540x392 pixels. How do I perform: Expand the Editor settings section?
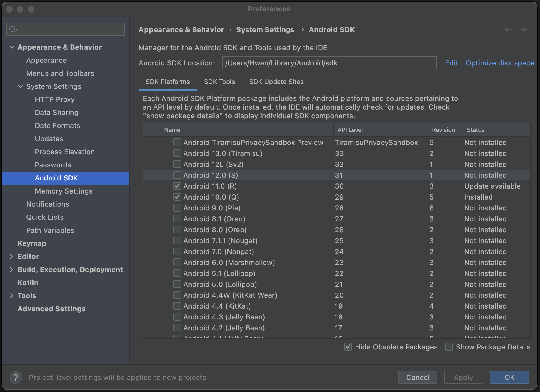pyautogui.click(x=11, y=256)
